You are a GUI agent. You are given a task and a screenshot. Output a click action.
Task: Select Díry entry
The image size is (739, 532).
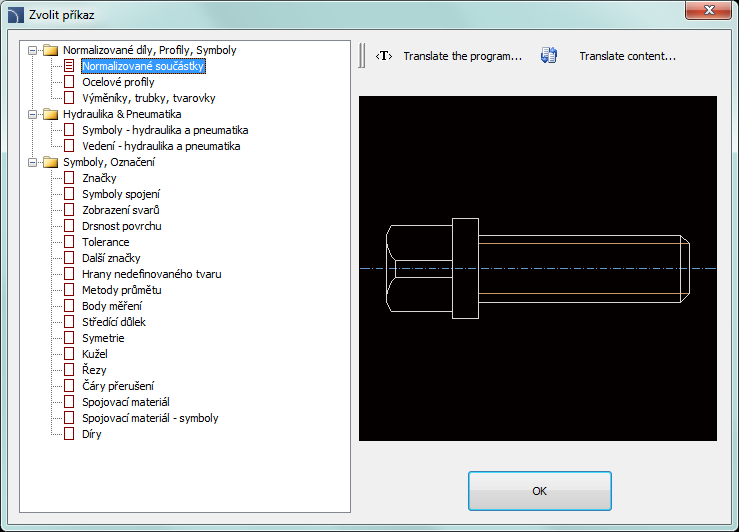tap(91, 434)
